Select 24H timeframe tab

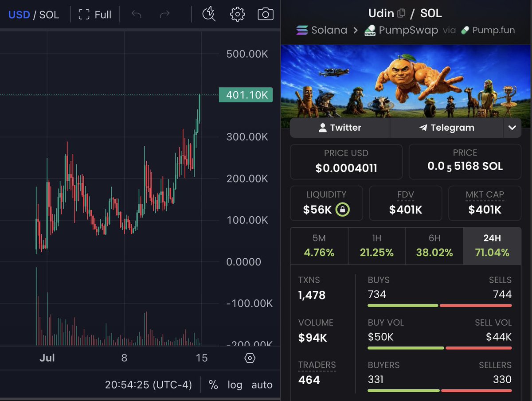coord(492,246)
